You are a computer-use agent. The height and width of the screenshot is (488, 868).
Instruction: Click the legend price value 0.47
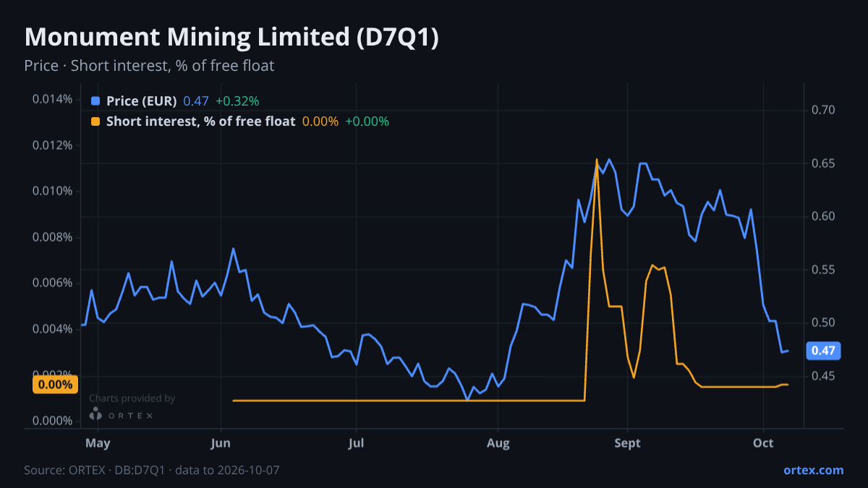195,101
